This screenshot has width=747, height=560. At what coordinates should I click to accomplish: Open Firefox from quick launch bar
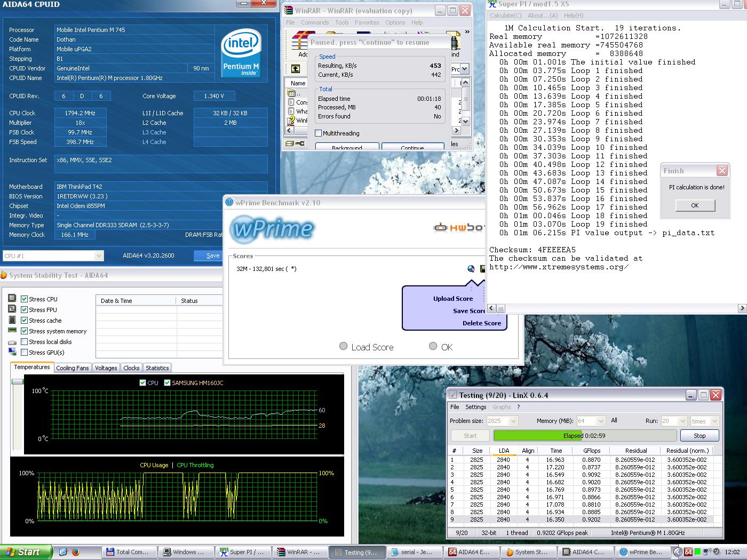click(75, 552)
